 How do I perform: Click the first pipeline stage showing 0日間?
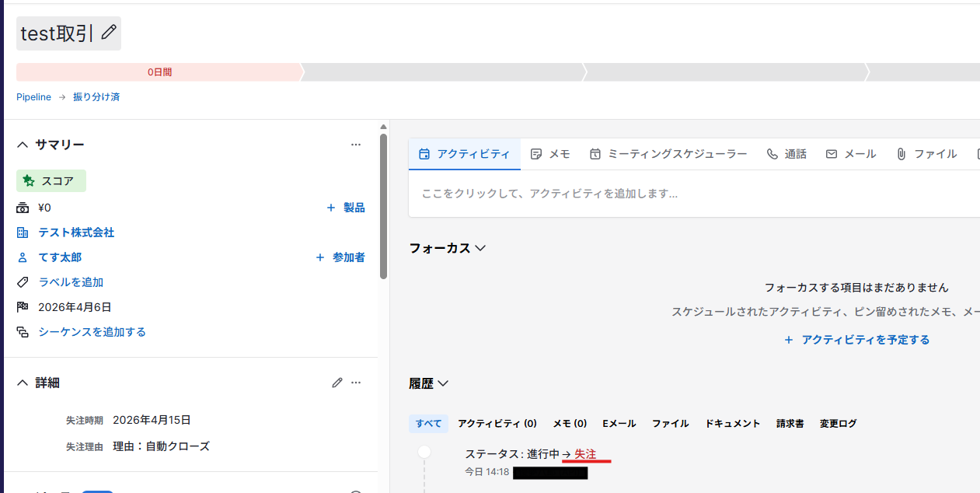[x=159, y=72]
